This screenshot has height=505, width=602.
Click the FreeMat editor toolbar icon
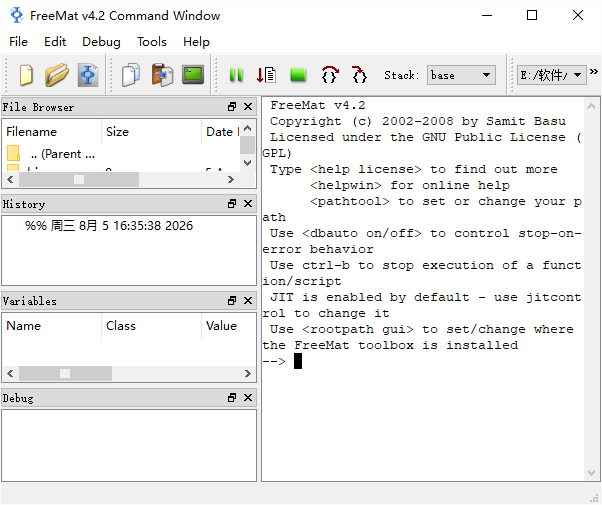pyautogui.click(x=88, y=75)
